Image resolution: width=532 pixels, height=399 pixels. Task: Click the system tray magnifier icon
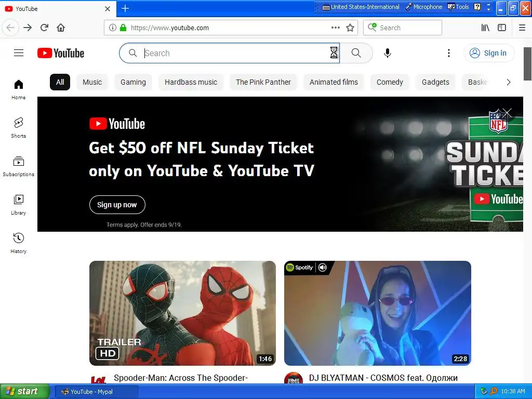click(x=494, y=391)
